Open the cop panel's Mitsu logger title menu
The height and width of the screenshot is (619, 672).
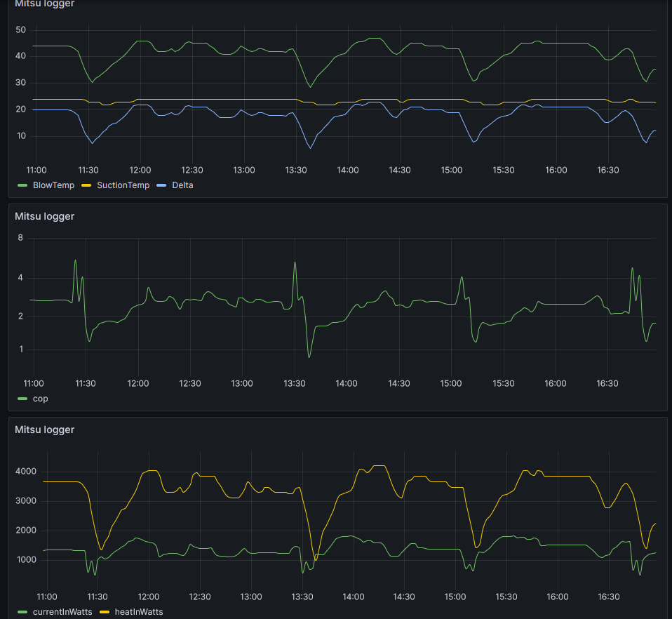44,216
